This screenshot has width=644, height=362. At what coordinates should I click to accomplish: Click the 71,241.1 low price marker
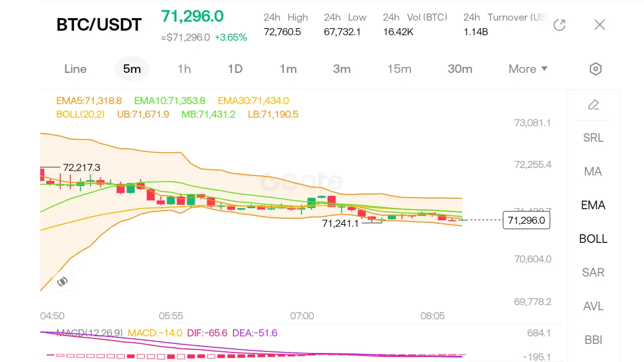341,223
